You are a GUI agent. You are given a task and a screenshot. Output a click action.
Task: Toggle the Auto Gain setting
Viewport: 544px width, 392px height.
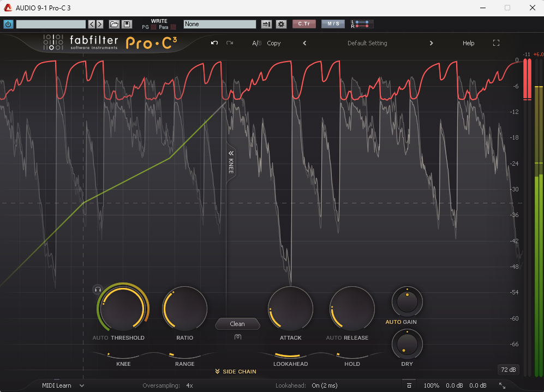(393, 322)
